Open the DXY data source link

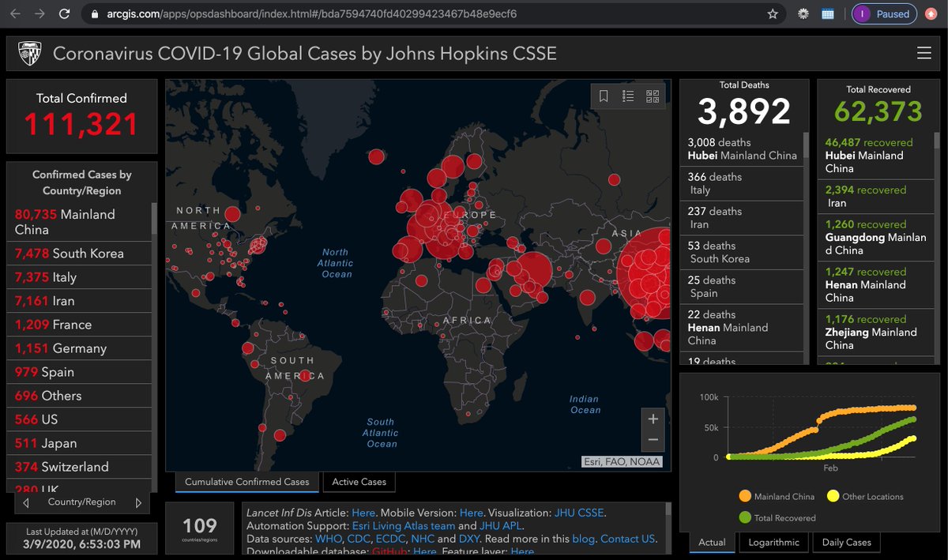click(x=469, y=539)
